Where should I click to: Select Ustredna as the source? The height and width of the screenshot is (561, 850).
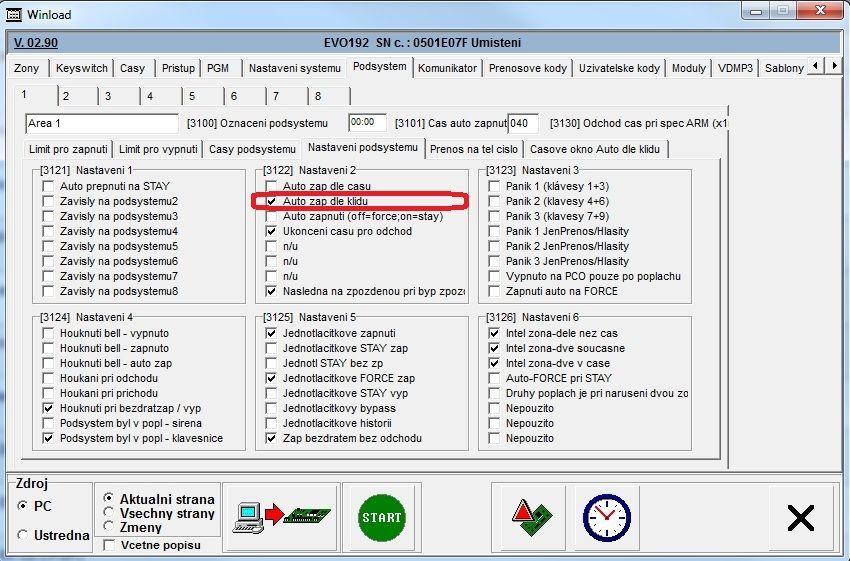coord(23,535)
